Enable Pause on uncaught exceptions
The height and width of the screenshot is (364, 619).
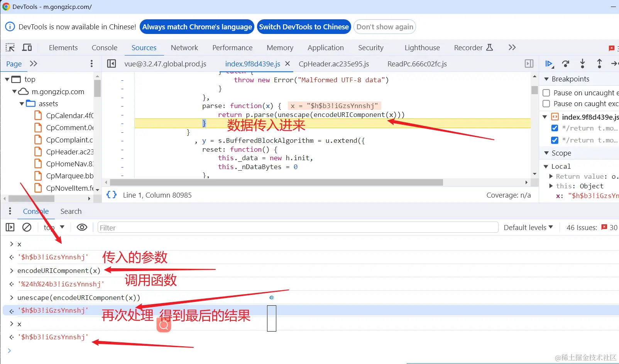point(546,93)
